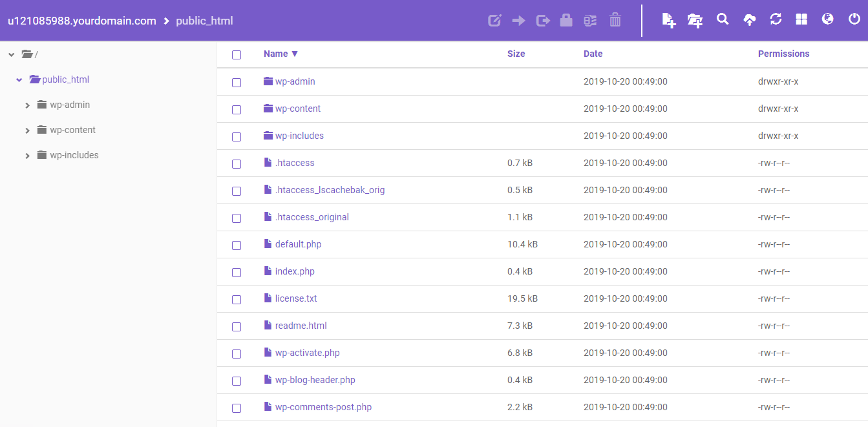The image size is (868, 427).
Task: Click the root '/' folder icon in the tree
Action: (27, 54)
